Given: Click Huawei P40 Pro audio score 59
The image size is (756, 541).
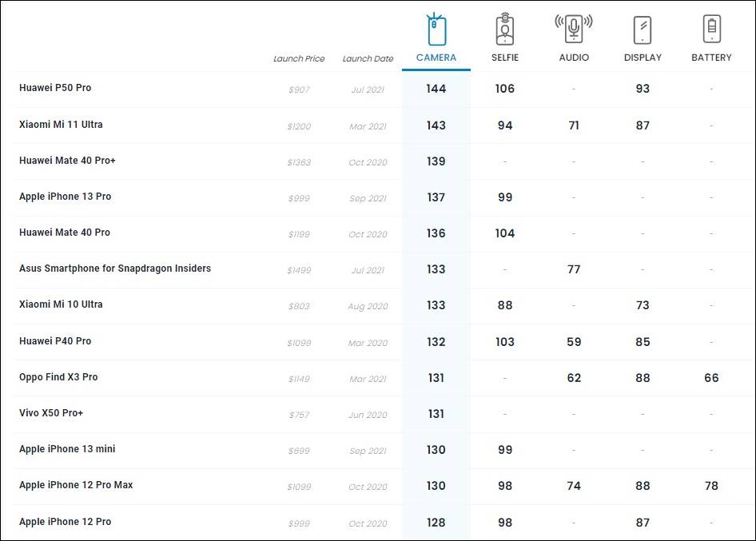Looking at the screenshot, I should pyautogui.click(x=574, y=342).
